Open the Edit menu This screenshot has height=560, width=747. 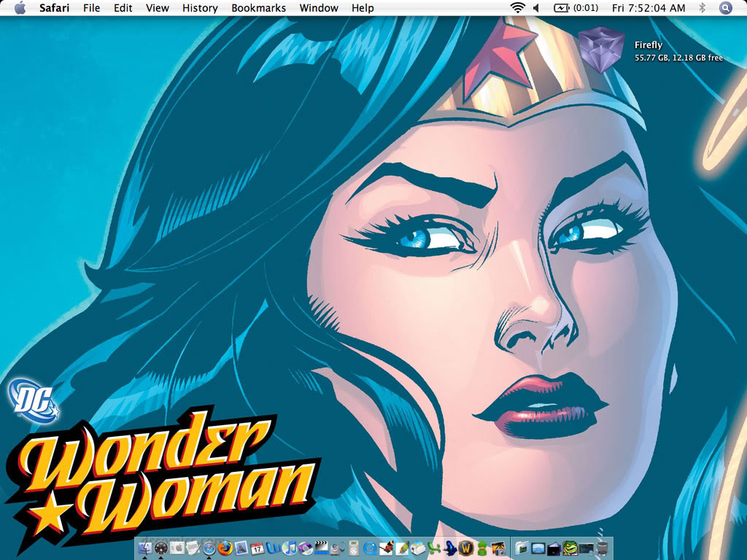coord(123,8)
